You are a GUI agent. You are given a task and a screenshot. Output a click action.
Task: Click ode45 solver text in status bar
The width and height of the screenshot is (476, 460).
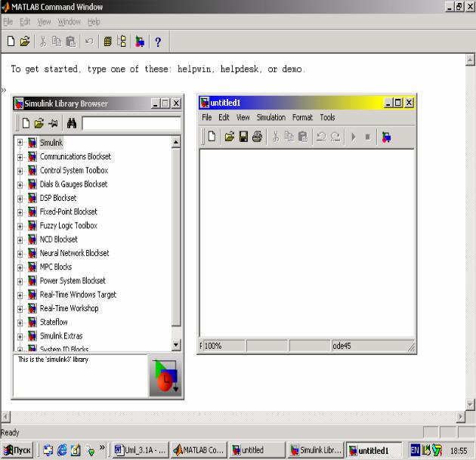(x=342, y=346)
